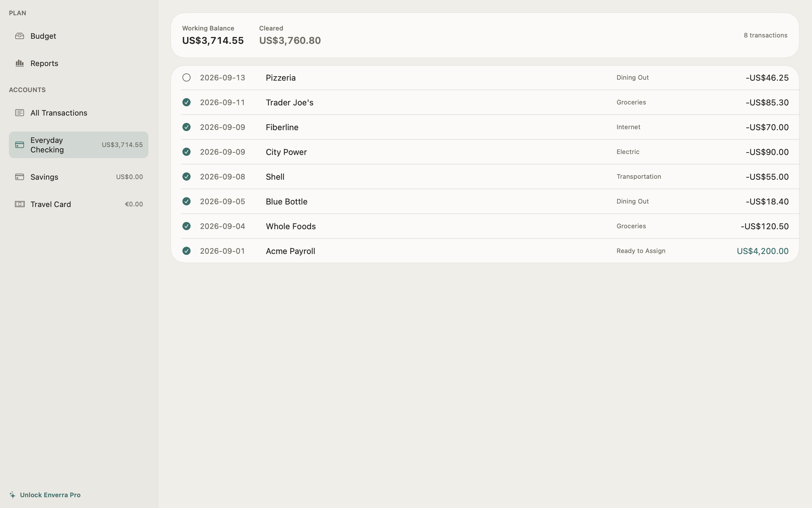This screenshot has height=508, width=812.
Task: Click the Ready to Assign category
Action: click(x=640, y=251)
